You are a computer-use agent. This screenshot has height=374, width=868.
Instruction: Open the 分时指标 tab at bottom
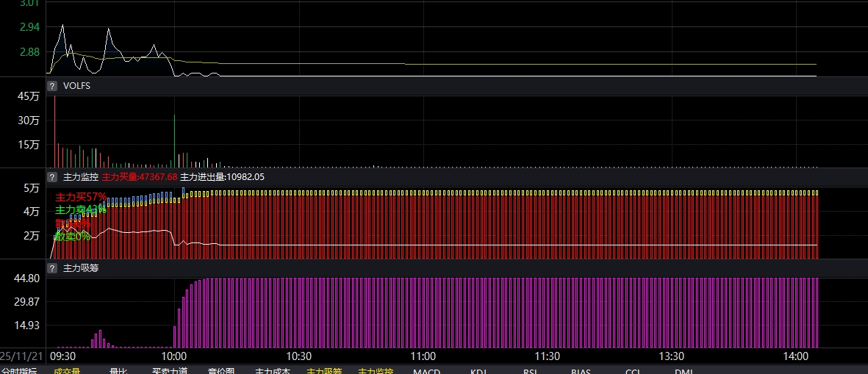(19, 371)
